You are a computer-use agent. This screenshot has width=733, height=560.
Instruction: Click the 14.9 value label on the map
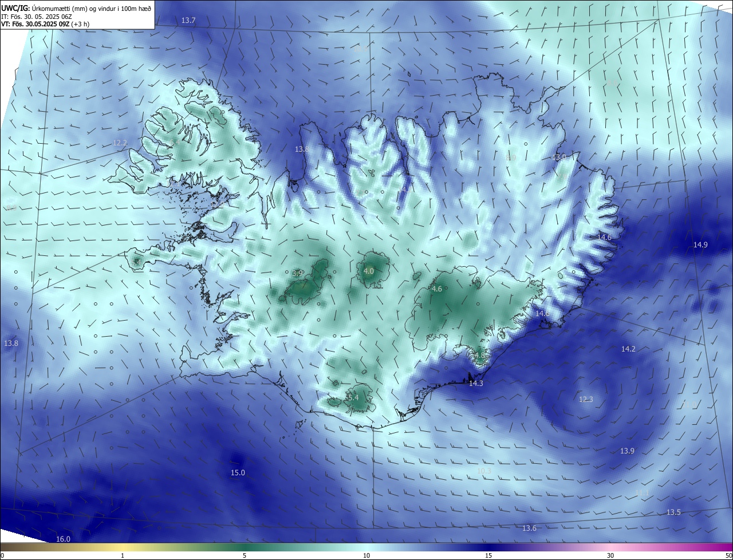point(700,244)
